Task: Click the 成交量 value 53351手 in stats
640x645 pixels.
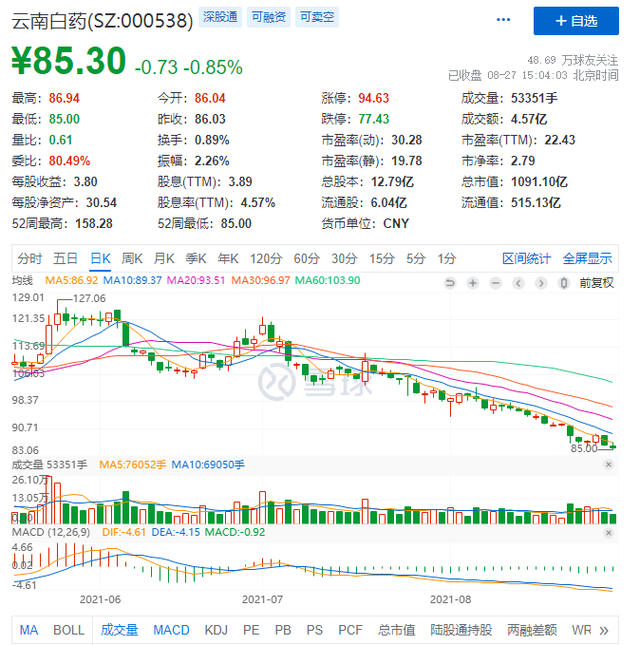Action: 534,98
